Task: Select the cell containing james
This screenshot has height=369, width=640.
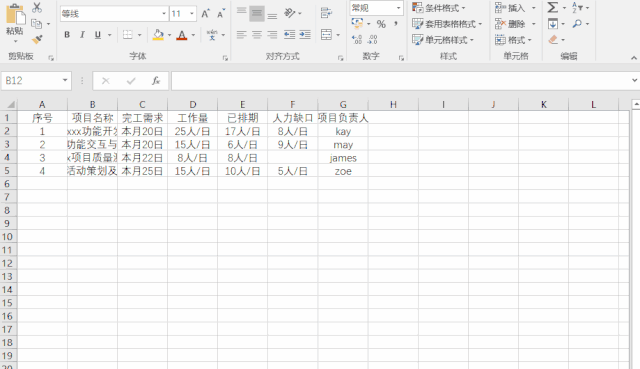Action: pyautogui.click(x=343, y=158)
